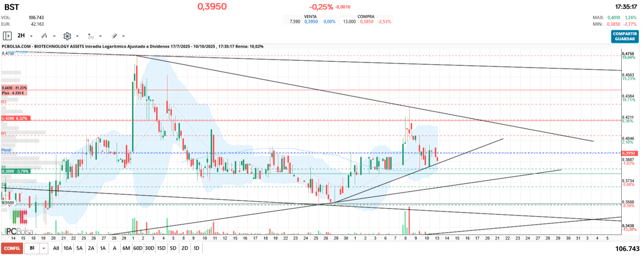This screenshot has height=256, width=644.
Task: Click the 0,3950 current price axis tag
Action: [630, 153]
